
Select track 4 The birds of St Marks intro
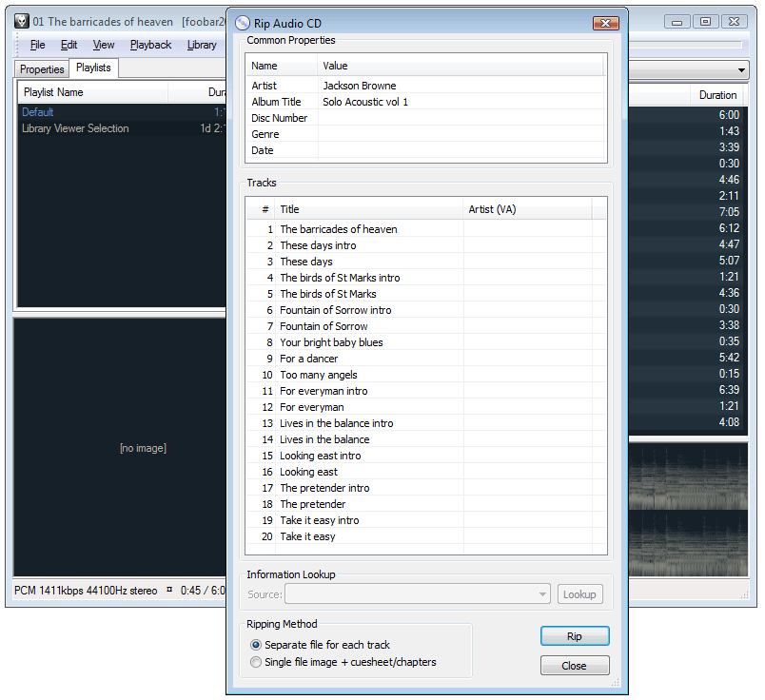tap(426, 278)
